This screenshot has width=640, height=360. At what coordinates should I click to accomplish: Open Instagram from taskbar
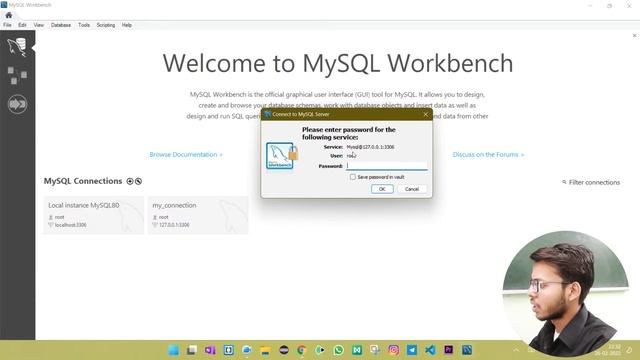(x=393, y=350)
